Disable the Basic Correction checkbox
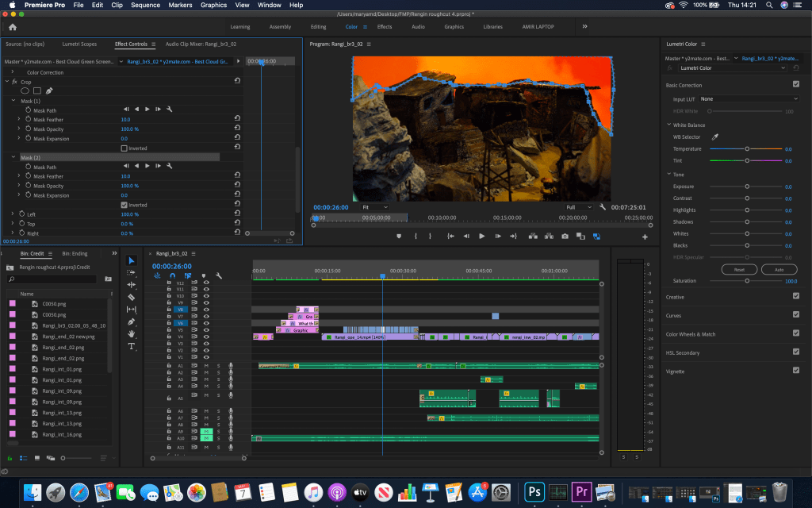 [x=795, y=84]
